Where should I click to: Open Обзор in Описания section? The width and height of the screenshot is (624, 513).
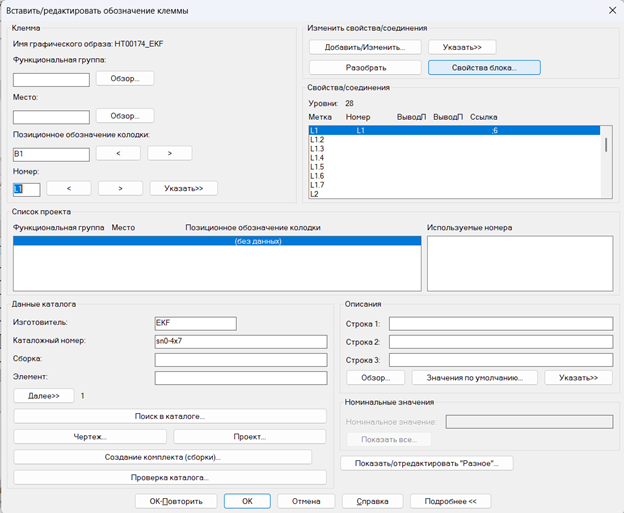376,378
